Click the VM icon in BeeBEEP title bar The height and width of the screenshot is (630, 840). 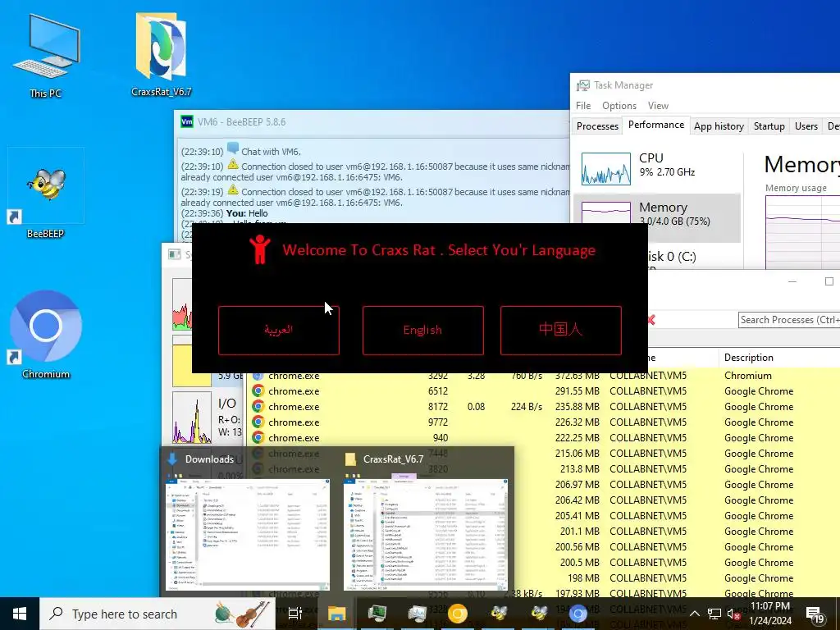pyautogui.click(x=187, y=121)
